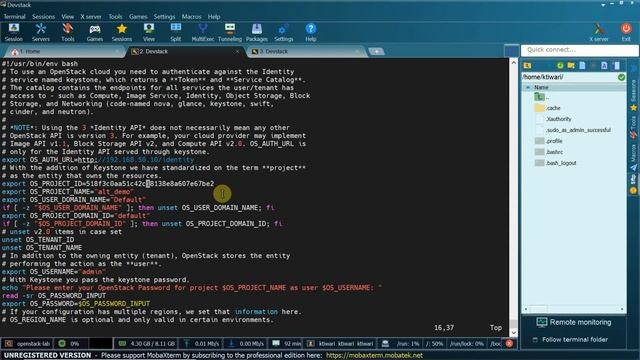The width and height of the screenshot is (640, 360).
Task: Click the SFTP new folder icon
Action: [571, 65]
